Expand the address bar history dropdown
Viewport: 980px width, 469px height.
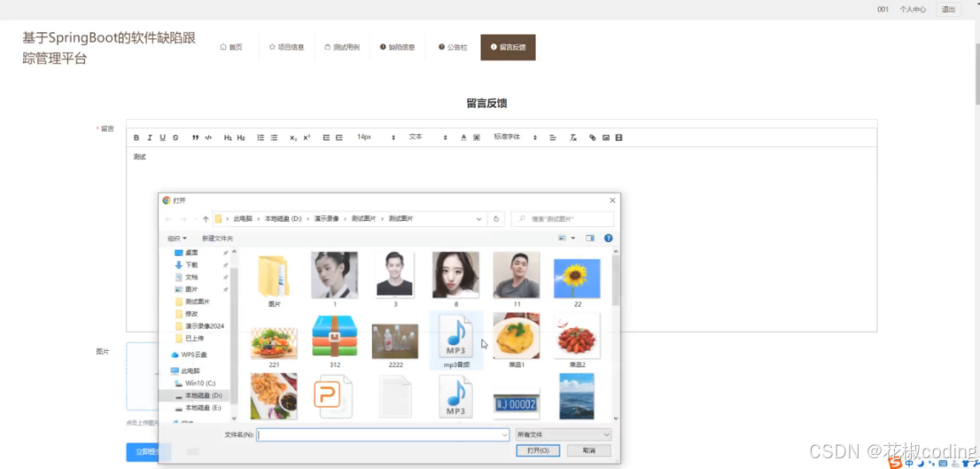tap(478, 219)
